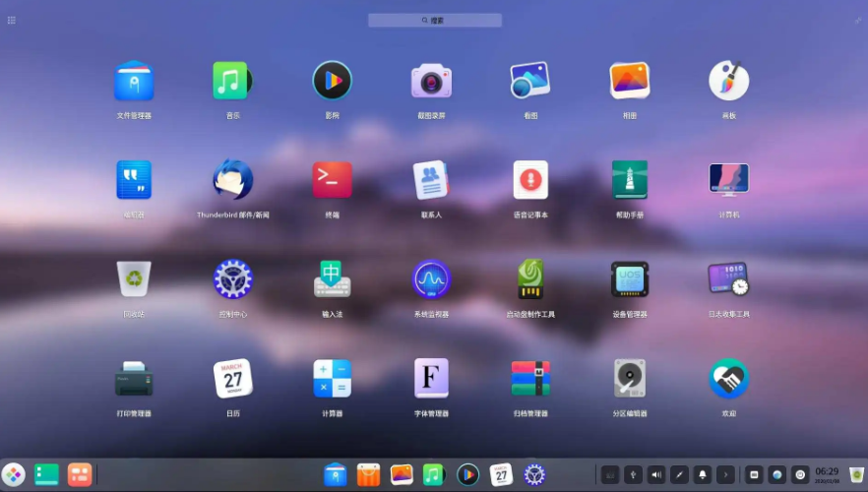The image size is (868, 492).
Task: Expand the tray with the chevron arrow
Action: [725, 475]
